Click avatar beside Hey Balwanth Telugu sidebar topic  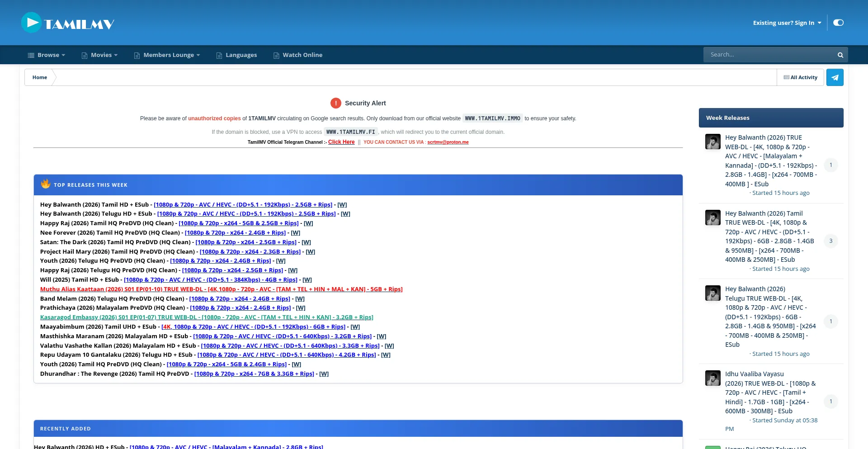pos(713,293)
